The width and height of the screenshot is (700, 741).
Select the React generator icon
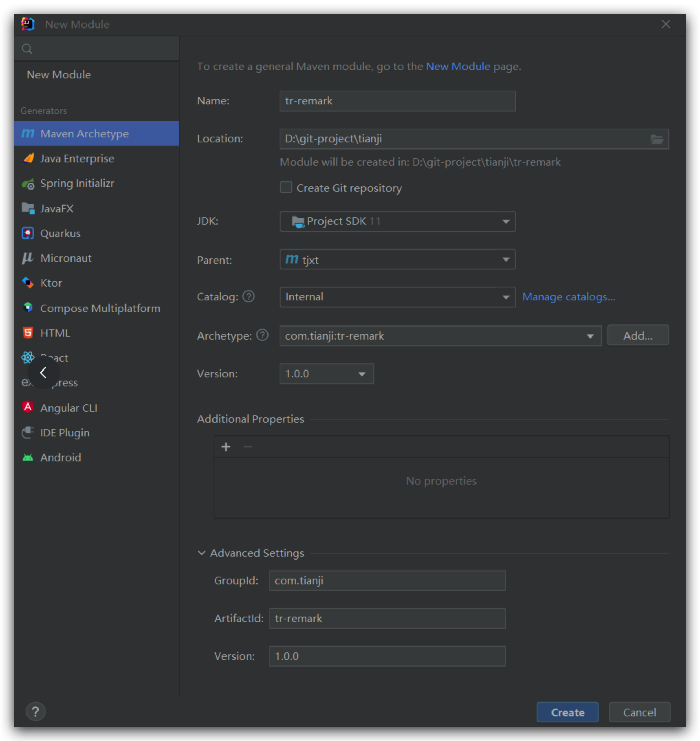[x=28, y=358]
